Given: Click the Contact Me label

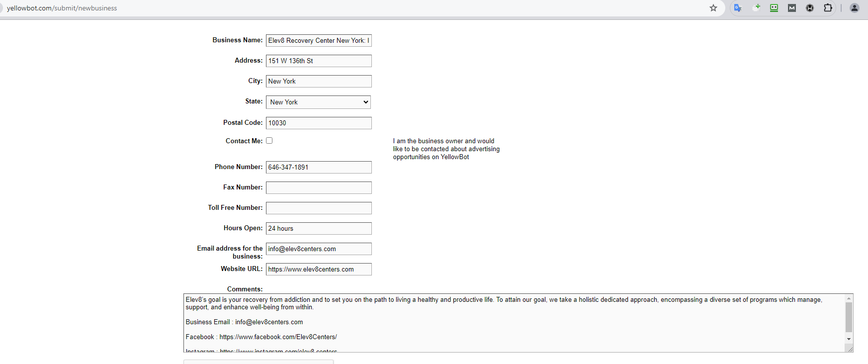Looking at the screenshot, I should click(x=244, y=141).
